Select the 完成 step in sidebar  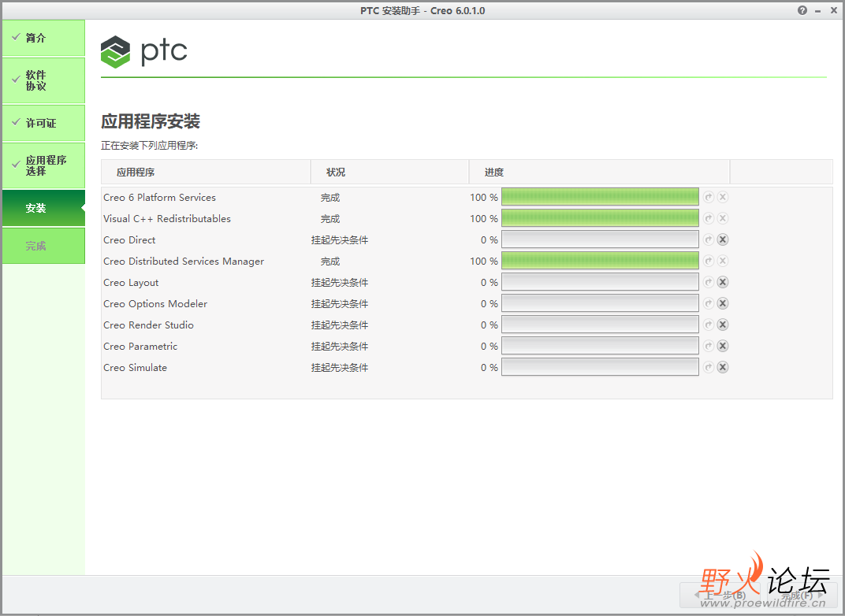pos(43,246)
